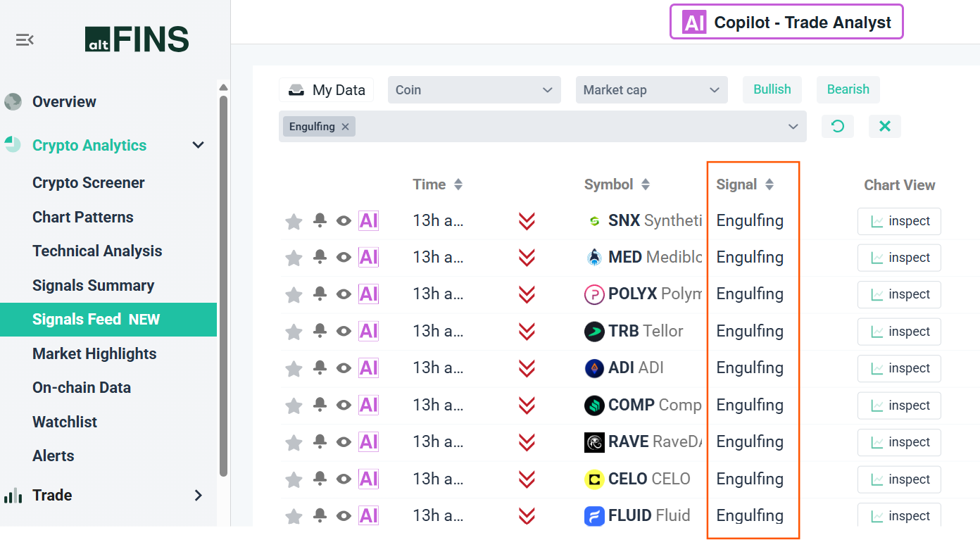Viewport: 980px width, 540px height.
Task: Select Signals Feed menu item
Action: (x=108, y=320)
